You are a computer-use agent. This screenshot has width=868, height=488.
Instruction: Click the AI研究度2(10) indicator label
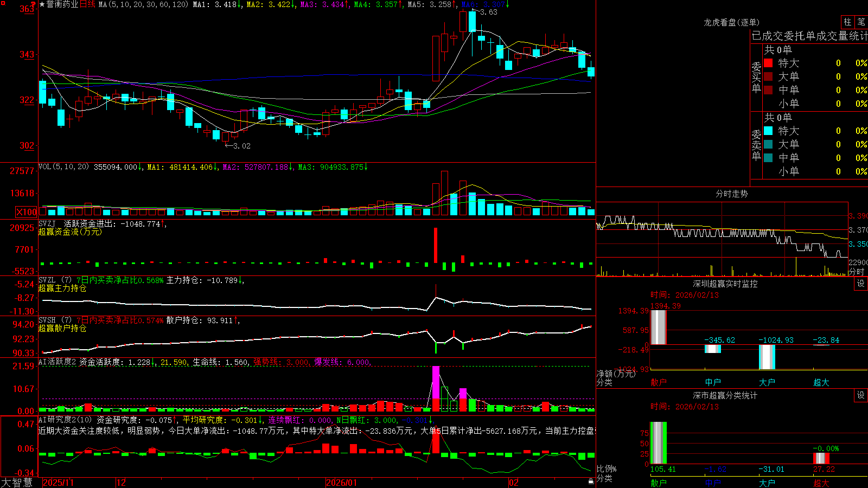[x=65, y=420]
